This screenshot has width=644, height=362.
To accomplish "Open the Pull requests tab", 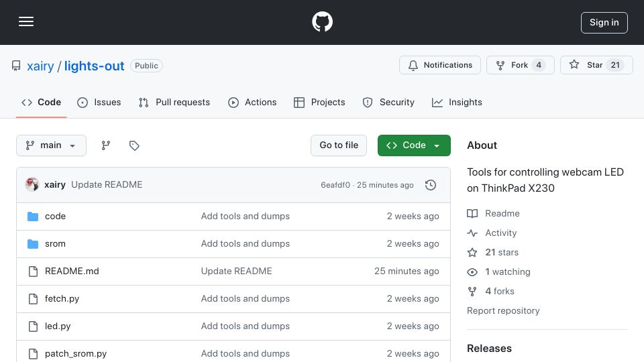I will (x=174, y=102).
